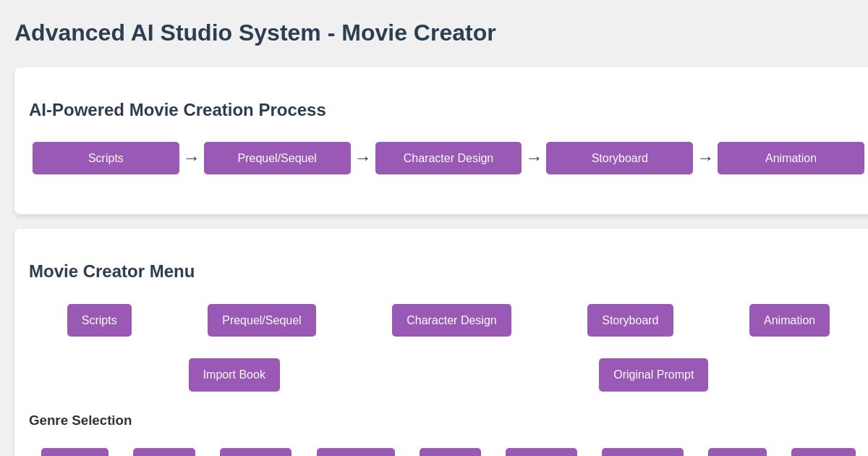Image resolution: width=868 pixels, height=456 pixels.
Task: Click the Advanced AI Studio System page title
Action: coord(255,33)
